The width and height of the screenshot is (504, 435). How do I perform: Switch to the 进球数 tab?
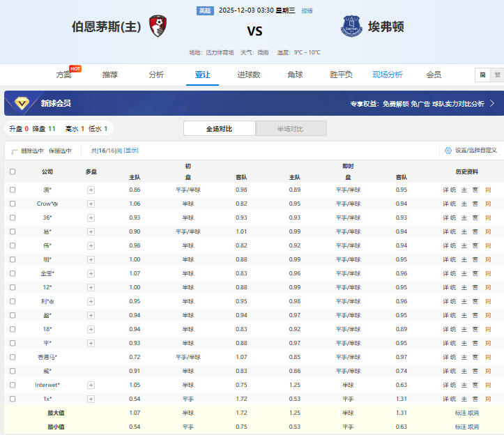[x=248, y=75]
